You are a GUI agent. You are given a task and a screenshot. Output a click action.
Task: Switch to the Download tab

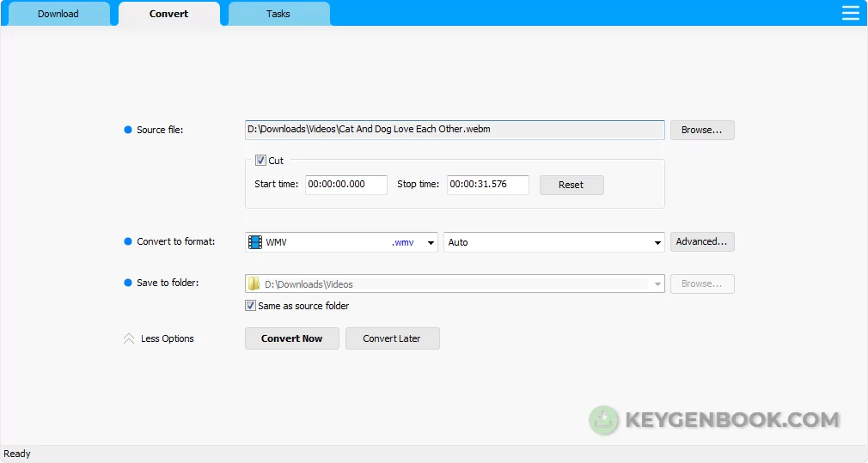(x=58, y=14)
